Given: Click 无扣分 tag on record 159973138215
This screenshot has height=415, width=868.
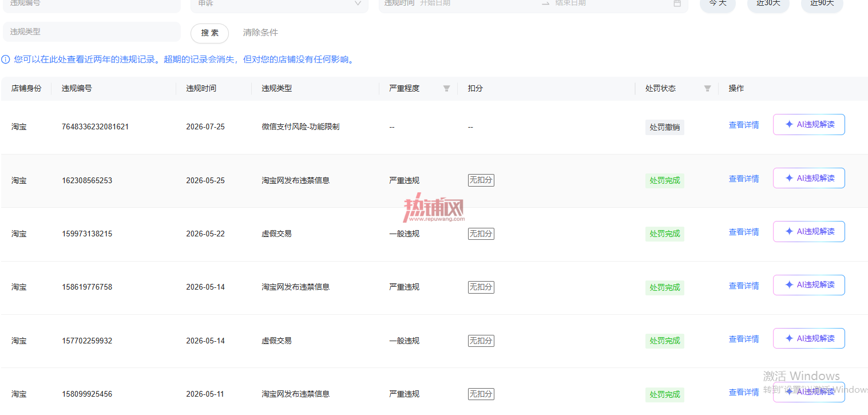Looking at the screenshot, I should pyautogui.click(x=481, y=234).
